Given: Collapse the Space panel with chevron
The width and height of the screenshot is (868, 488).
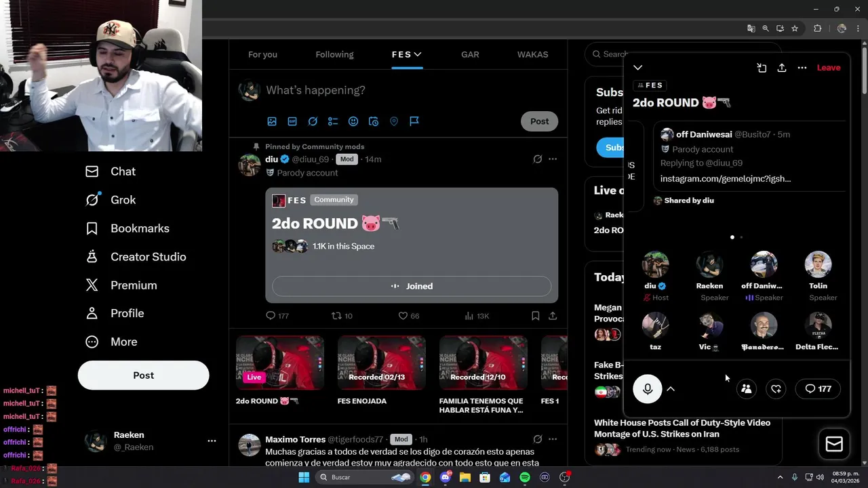Looking at the screenshot, I should 638,68.
